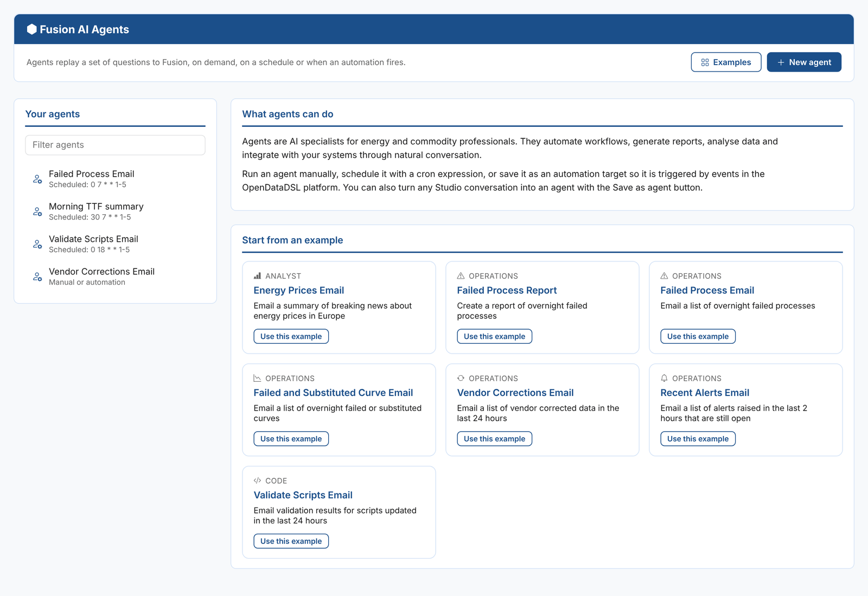Image resolution: width=868 pixels, height=596 pixels.
Task: Click the code brackets icon next to CODE
Action: 258,481
